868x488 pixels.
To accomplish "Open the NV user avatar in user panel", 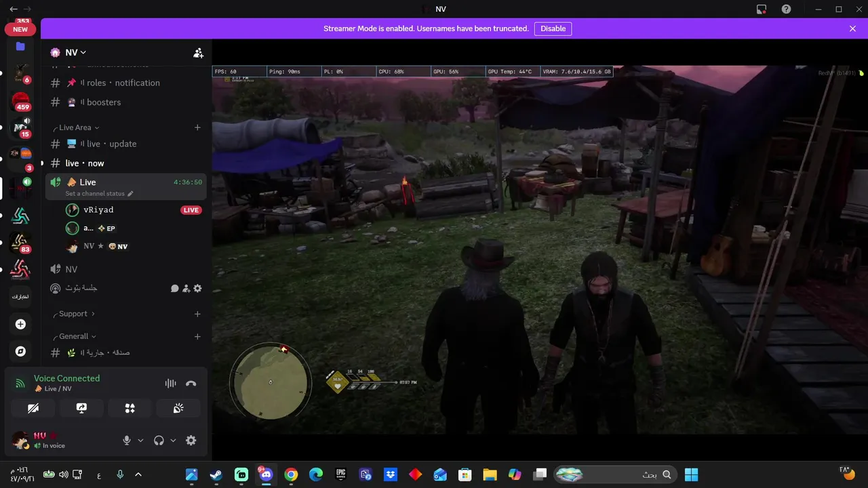I will tap(20, 440).
